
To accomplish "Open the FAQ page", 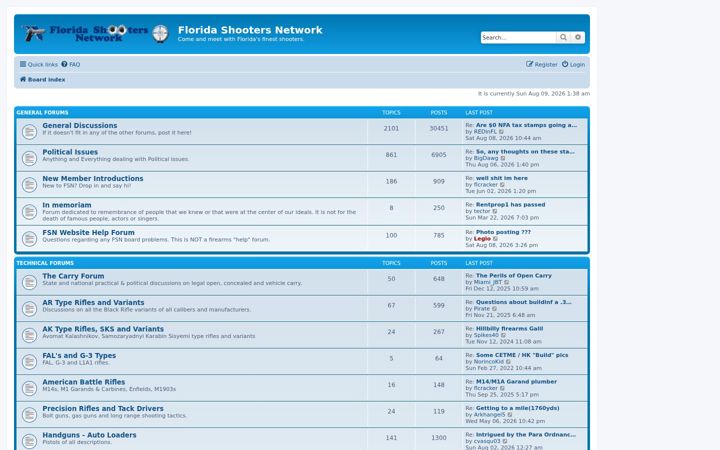I will pos(71,65).
